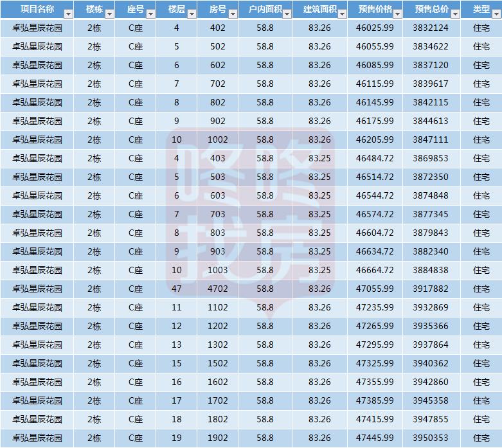Select presale price 46115.99
The height and width of the screenshot is (448, 502).
pos(375,84)
